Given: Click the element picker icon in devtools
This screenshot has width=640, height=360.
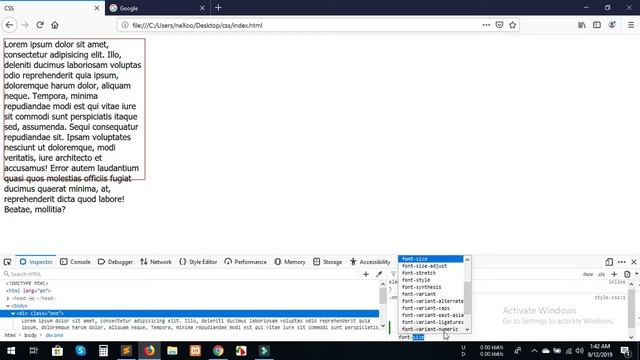Looking at the screenshot, I should pyautogui.click(x=7, y=262).
